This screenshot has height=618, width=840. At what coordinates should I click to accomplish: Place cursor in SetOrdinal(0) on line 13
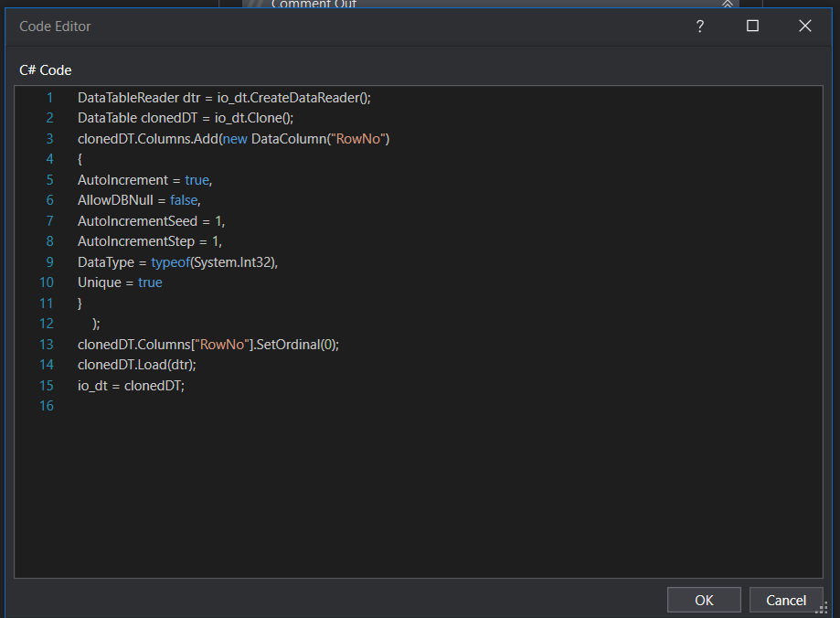[x=299, y=345]
